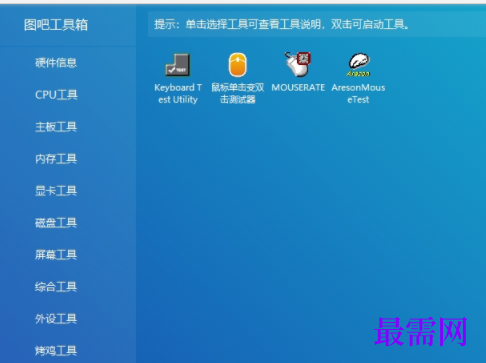Switch to 主板工具 category

56,127
